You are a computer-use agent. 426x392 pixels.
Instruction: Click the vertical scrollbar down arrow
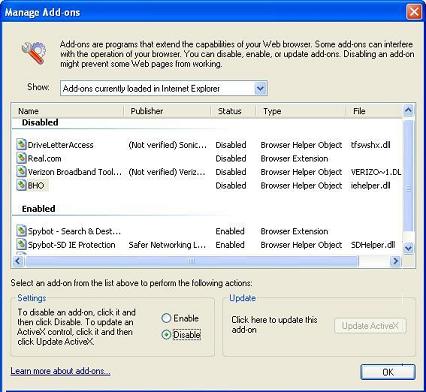408,248
